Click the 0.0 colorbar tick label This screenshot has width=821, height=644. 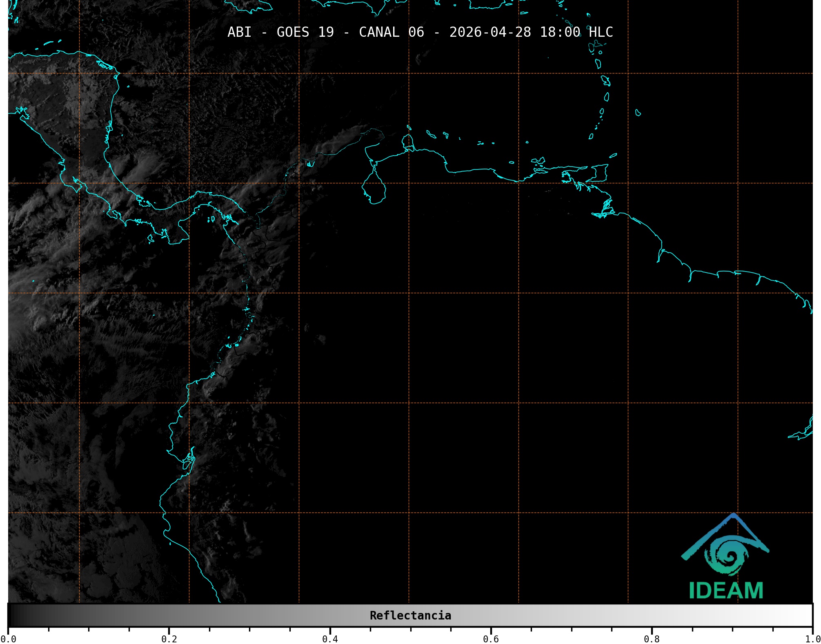click(8, 639)
